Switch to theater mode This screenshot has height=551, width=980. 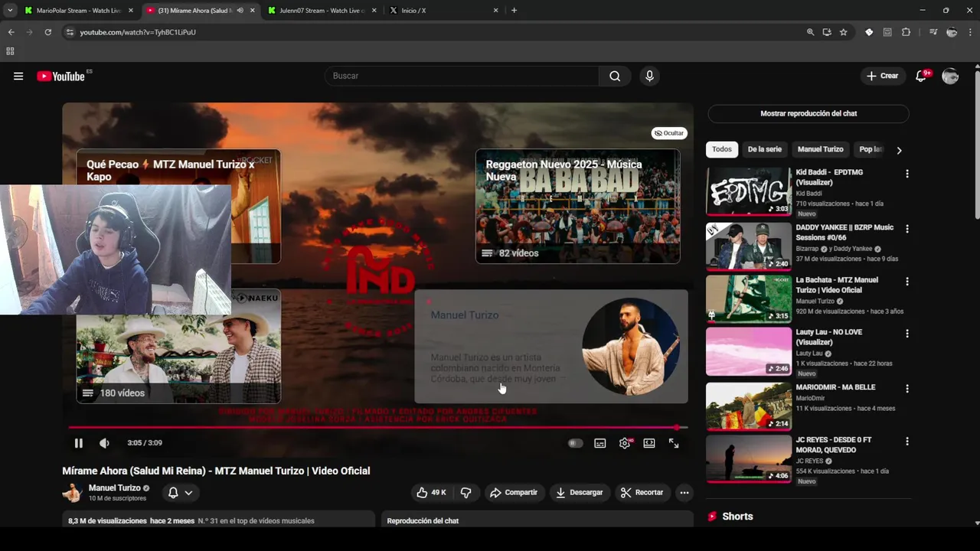point(649,443)
